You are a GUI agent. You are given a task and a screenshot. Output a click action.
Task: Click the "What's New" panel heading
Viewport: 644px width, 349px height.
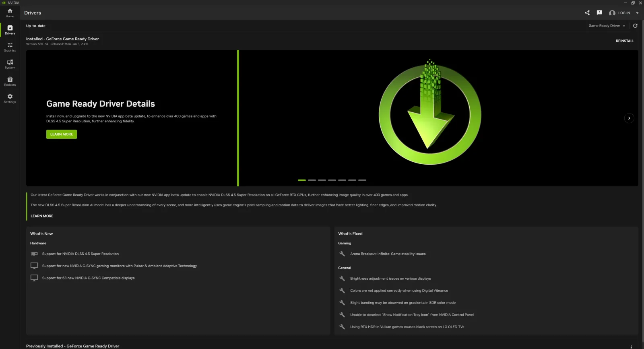click(x=41, y=234)
